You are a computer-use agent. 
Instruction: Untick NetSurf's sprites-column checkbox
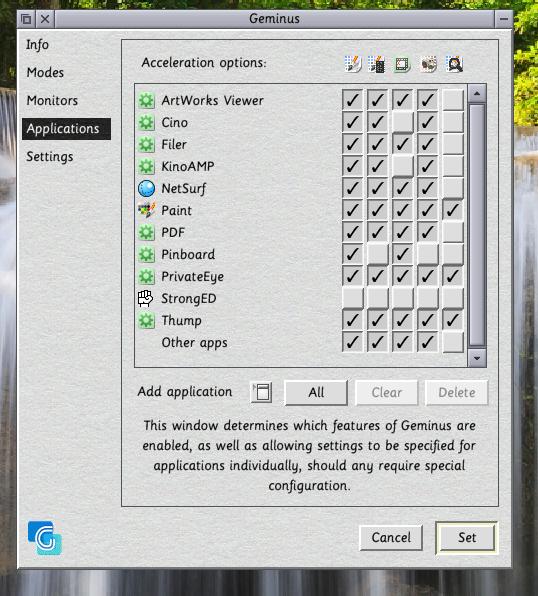(427, 188)
